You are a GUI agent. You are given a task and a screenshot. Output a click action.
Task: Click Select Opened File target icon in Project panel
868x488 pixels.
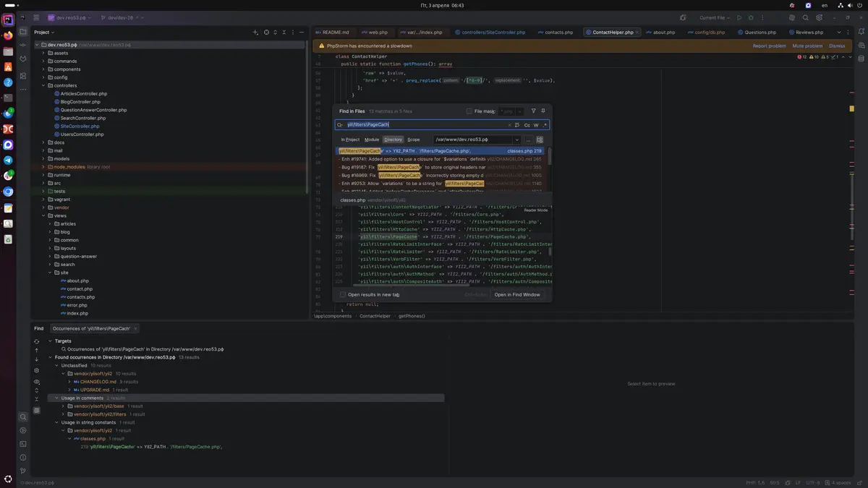[266, 33]
